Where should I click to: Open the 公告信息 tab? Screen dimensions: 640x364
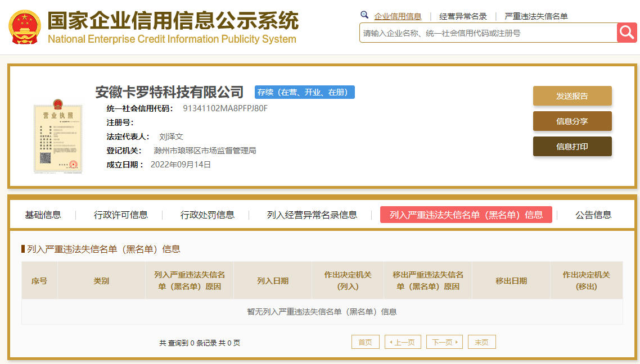point(593,215)
